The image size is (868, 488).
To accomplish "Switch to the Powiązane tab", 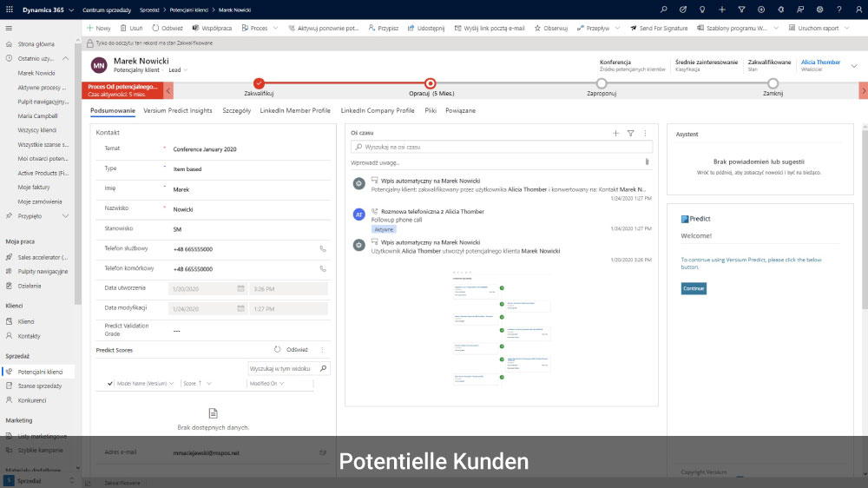I will pyautogui.click(x=461, y=111).
